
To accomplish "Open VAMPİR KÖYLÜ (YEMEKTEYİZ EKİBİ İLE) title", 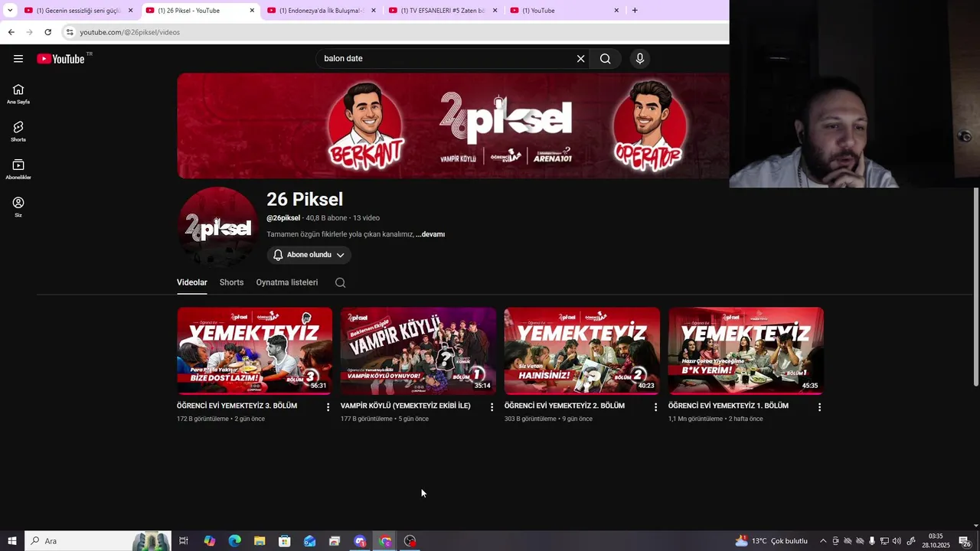I will tap(406, 406).
